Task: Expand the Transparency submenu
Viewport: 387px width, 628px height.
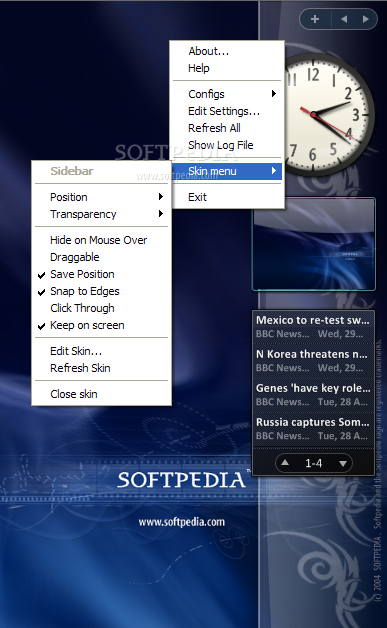Action: (x=101, y=214)
